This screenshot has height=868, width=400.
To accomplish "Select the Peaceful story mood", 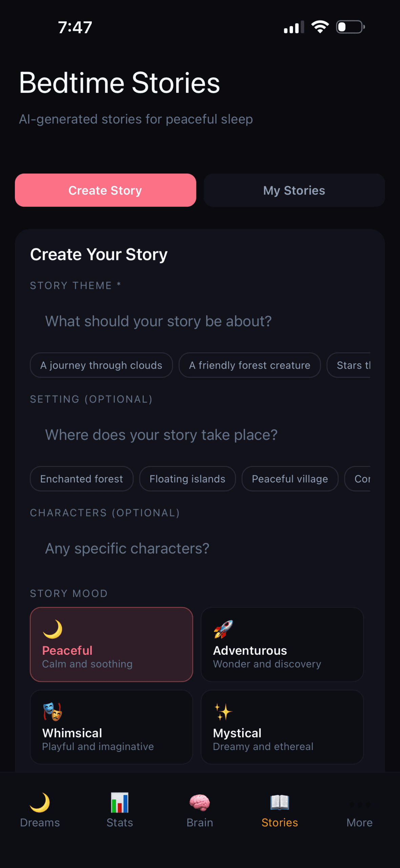I will 111,644.
